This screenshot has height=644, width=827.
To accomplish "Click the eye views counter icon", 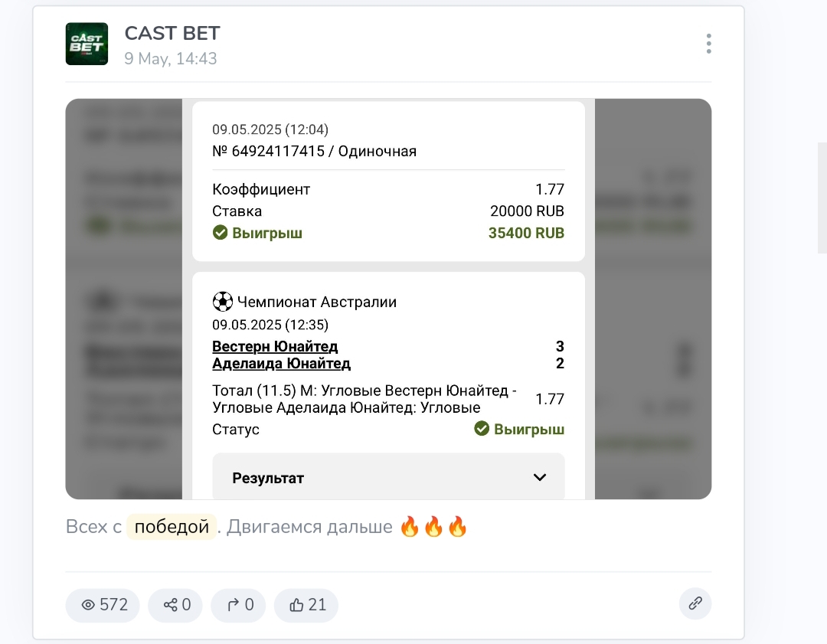I will [88, 605].
